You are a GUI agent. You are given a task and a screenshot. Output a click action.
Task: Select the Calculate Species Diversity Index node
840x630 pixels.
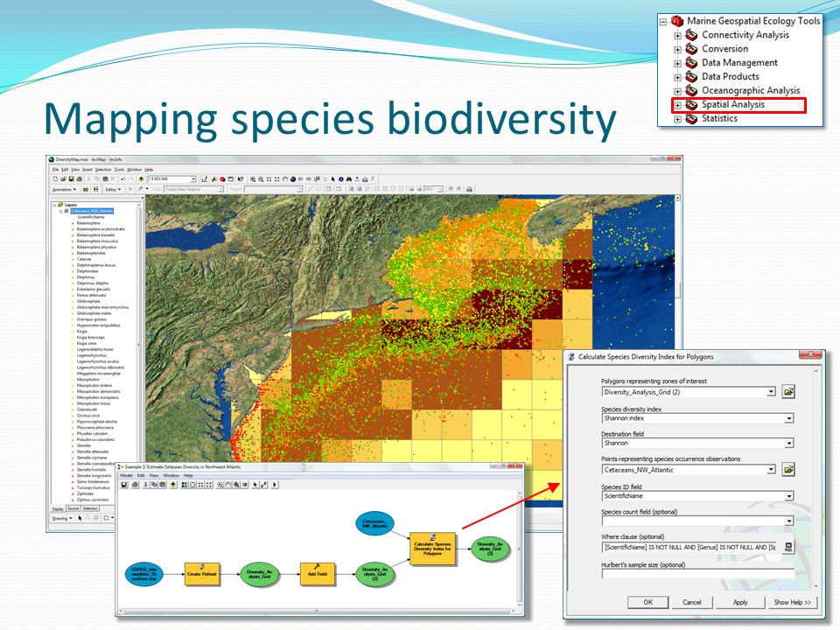tap(432, 549)
